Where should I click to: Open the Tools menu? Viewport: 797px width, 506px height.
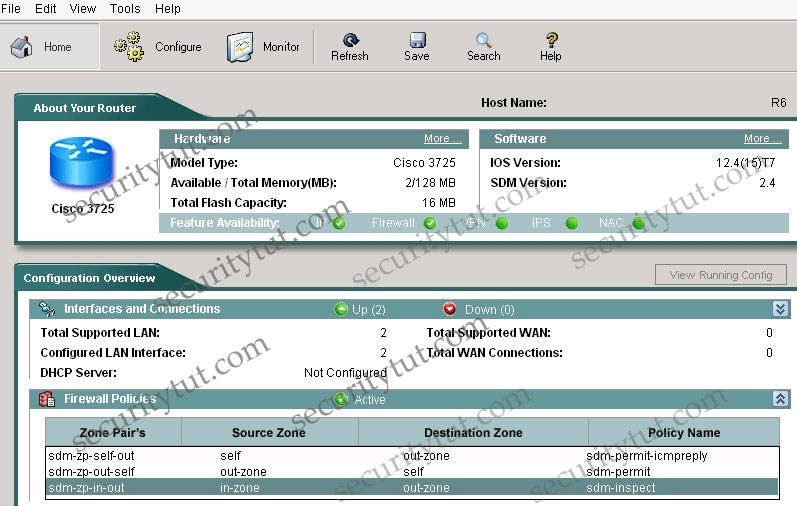pos(125,9)
